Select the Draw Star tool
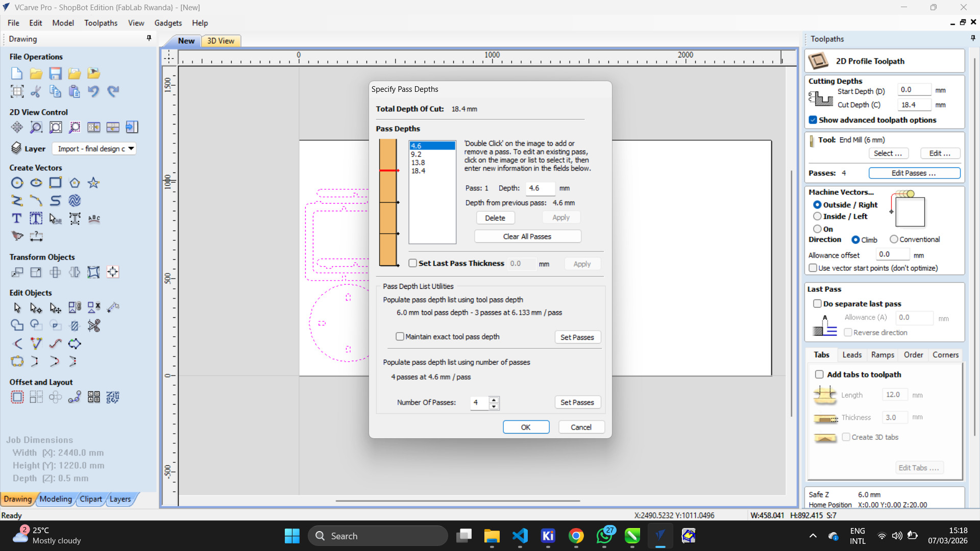This screenshot has width=980, height=551. [x=93, y=183]
